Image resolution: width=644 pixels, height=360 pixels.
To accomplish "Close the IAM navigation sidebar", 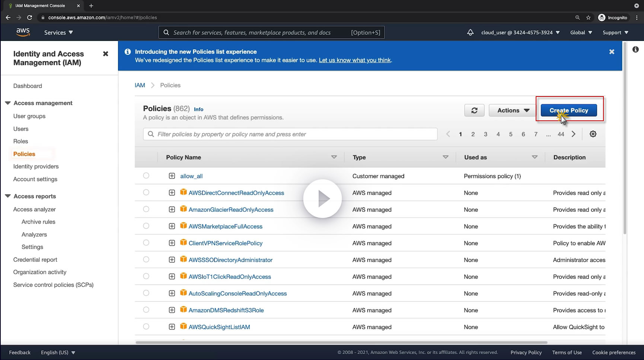I will [x=105, y=54].
